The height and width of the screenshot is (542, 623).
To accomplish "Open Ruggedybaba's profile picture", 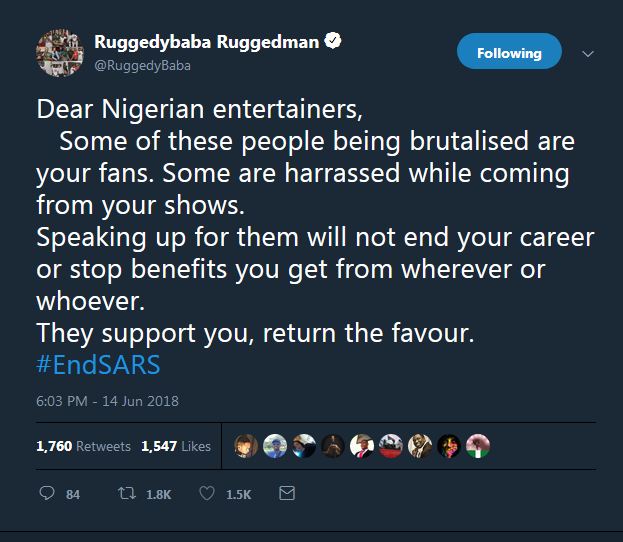I will click(x=59, y=53).
